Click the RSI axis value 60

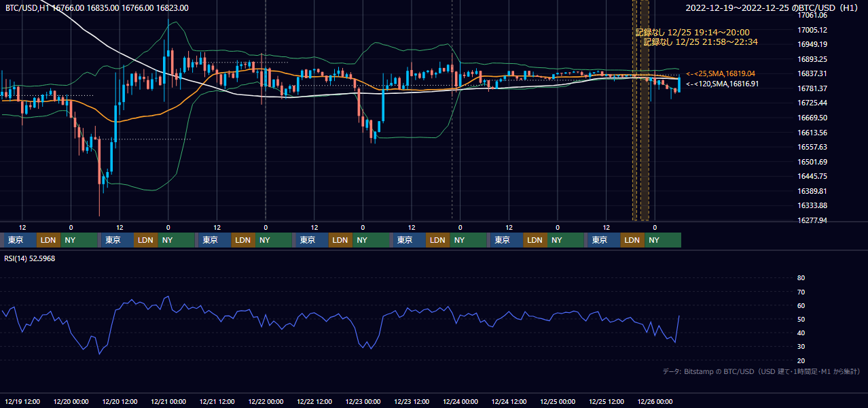(x=801, y=305)
